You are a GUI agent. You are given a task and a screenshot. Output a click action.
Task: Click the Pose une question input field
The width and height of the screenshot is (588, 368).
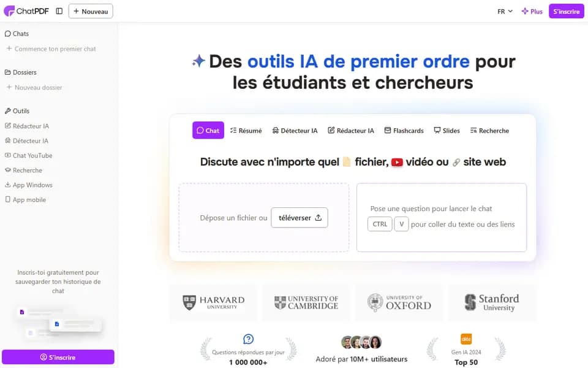[x=442, y=217]
